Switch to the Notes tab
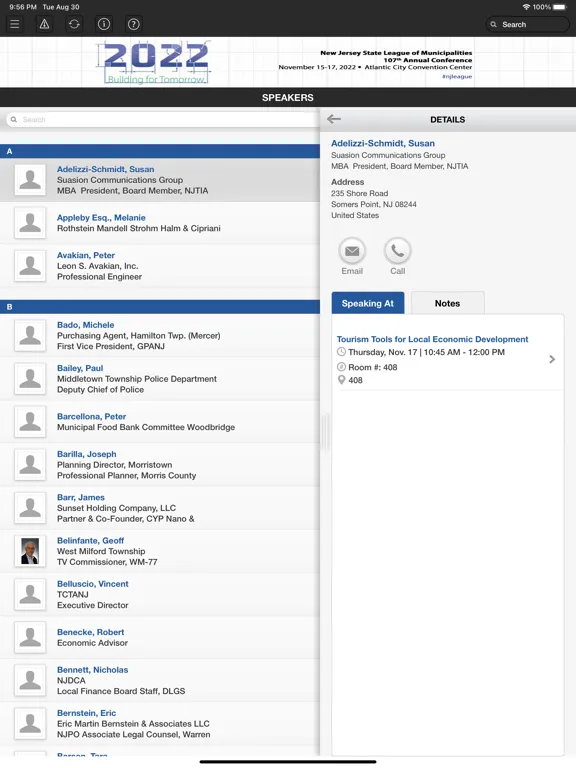The width and height of the screenshot is (576, 768). tap(448, 303)
